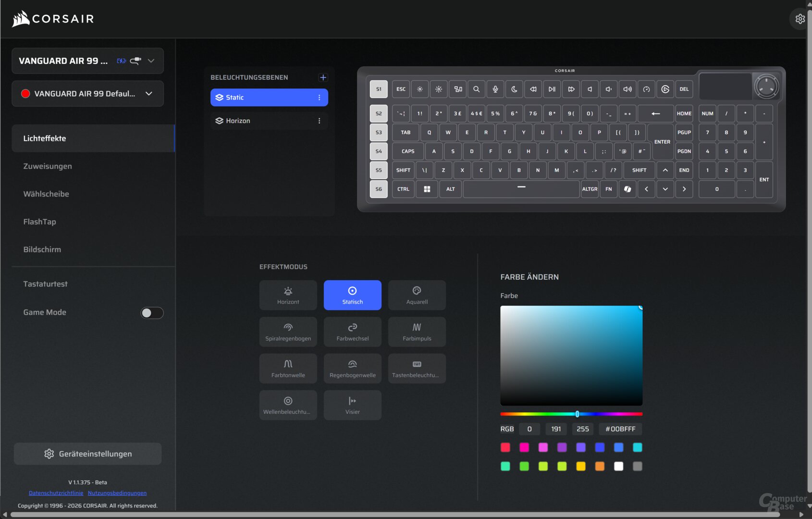Select the Spiralregenbogen effect
The height and width of the screenshot is (519, 812).
point(288,332)
